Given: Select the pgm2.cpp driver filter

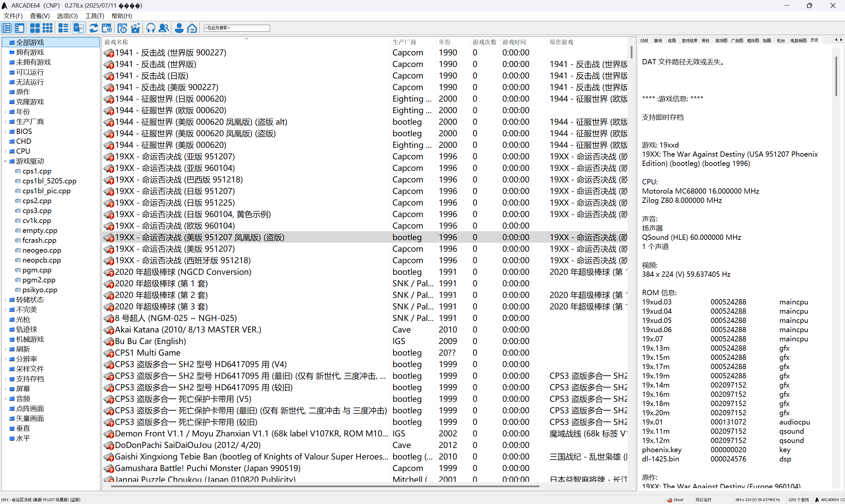Looking at the screenshot, I should tap(39, 280).
